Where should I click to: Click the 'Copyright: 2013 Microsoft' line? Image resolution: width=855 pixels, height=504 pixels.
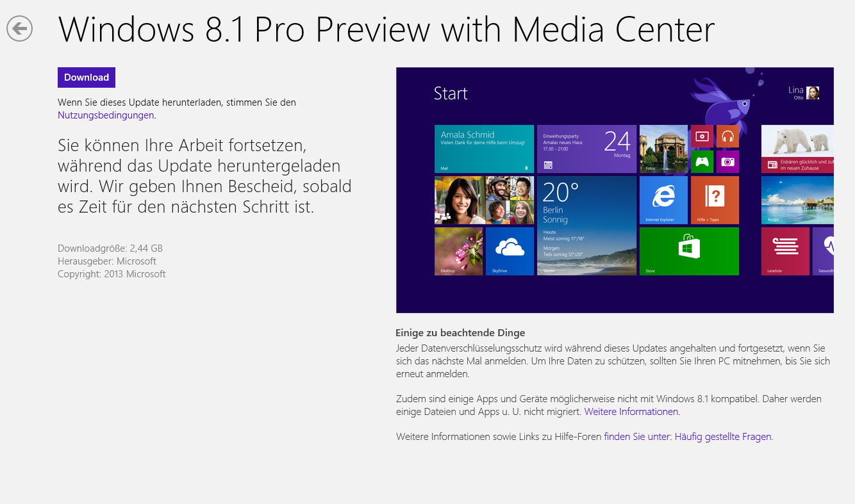[112, 274]
